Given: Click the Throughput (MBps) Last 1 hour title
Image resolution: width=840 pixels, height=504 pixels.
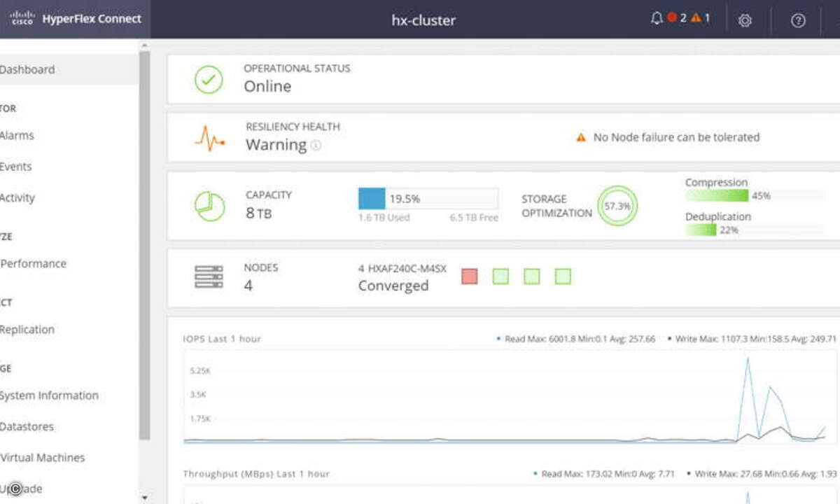Looking at the screenshot, I should pos(256,474).
